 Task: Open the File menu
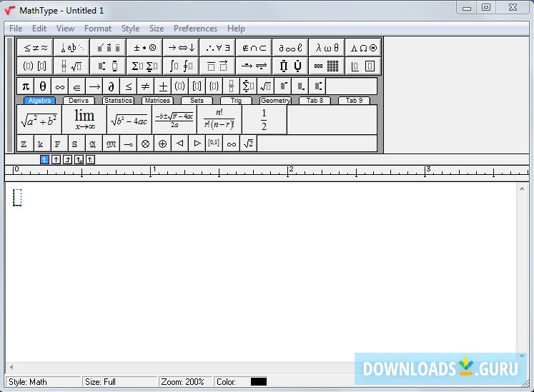coord(16,29)
